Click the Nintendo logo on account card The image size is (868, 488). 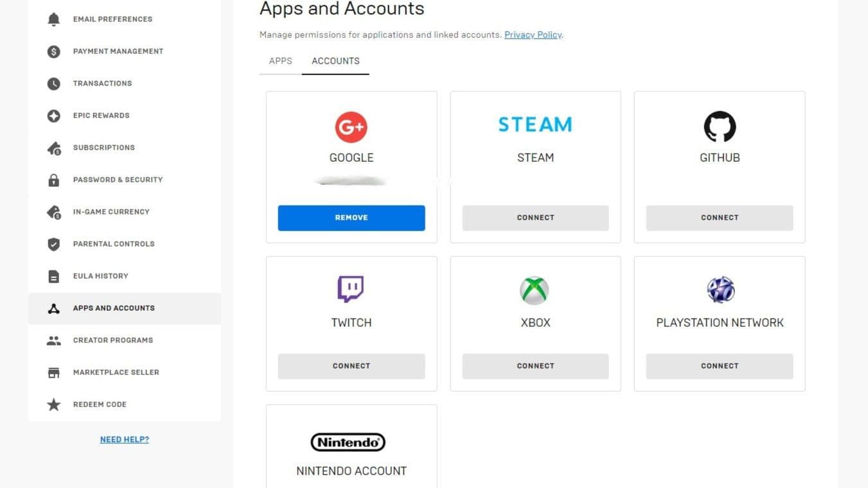point(348,442)
